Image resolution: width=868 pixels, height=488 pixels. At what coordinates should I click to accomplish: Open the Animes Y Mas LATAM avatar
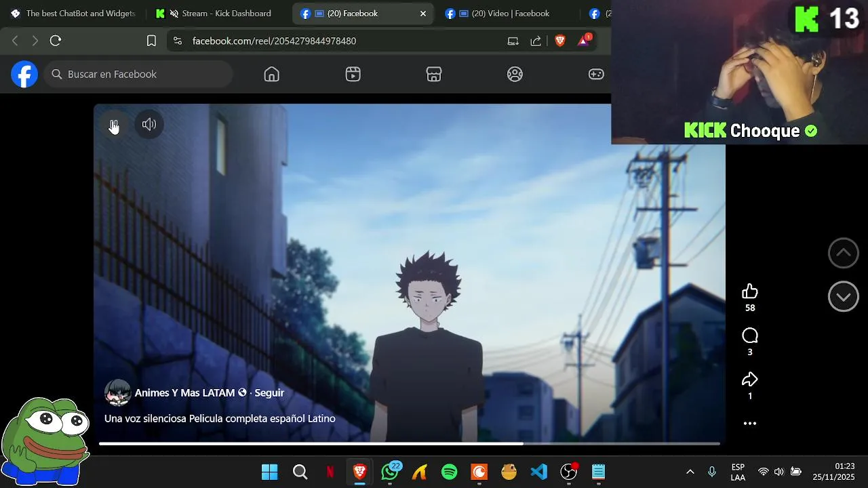click(117, 392)
